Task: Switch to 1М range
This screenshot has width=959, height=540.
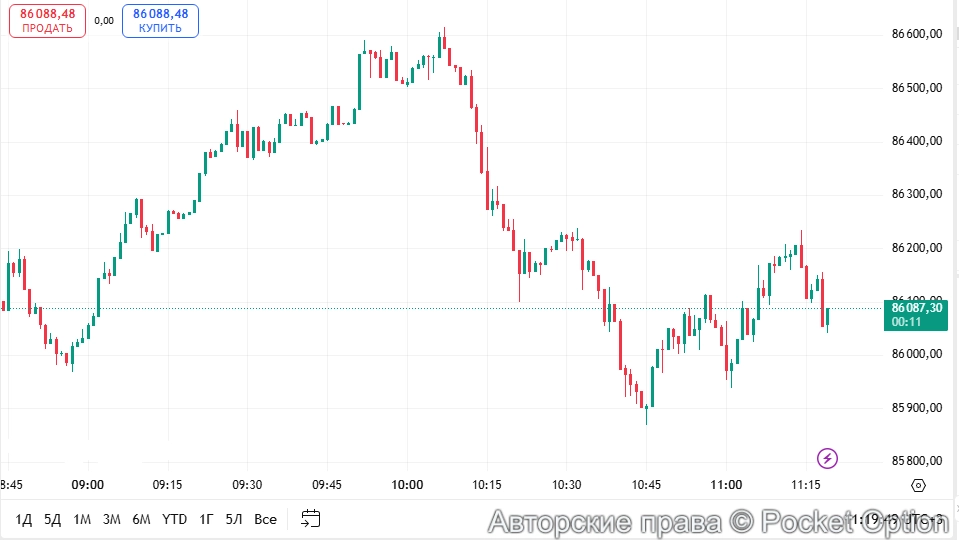Action: (x=82, y=519)
